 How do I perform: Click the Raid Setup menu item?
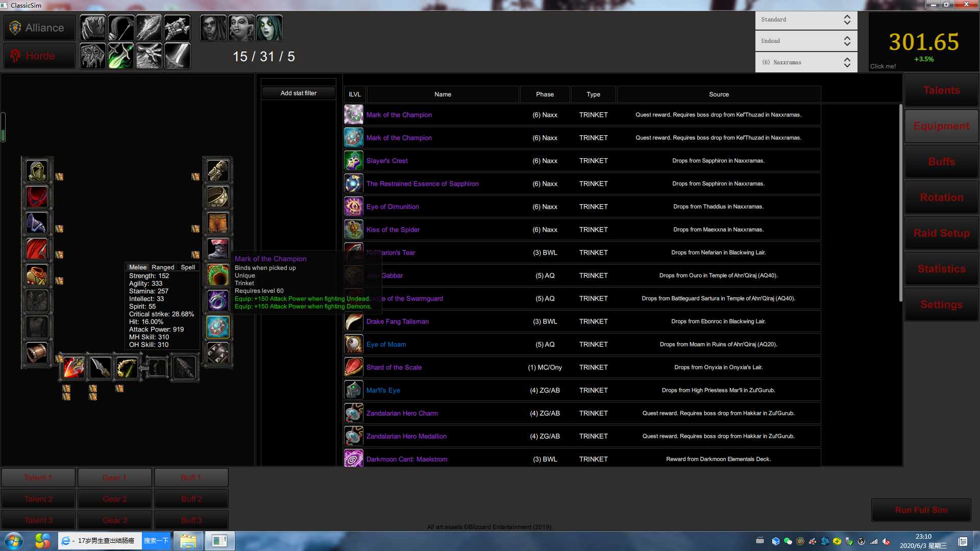point(940,233)
